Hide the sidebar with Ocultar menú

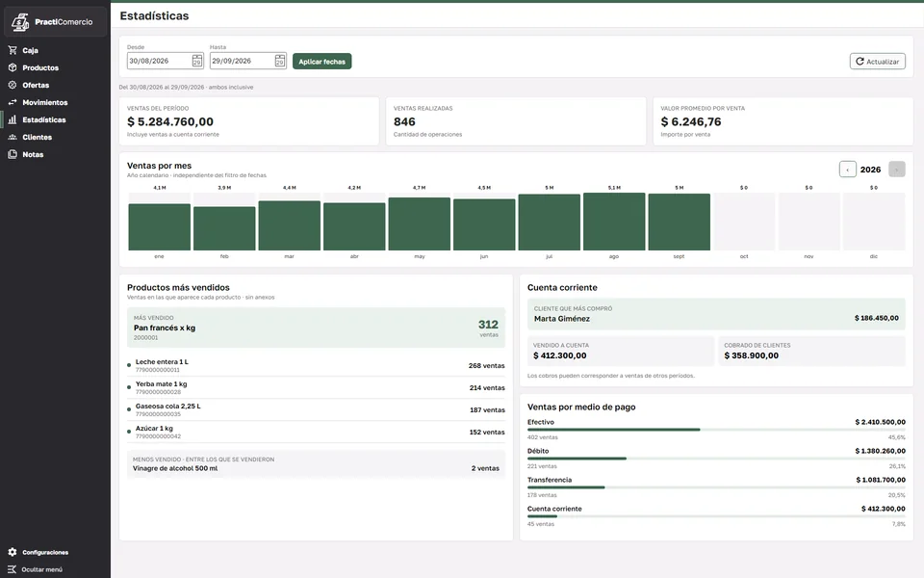point(56,569)
